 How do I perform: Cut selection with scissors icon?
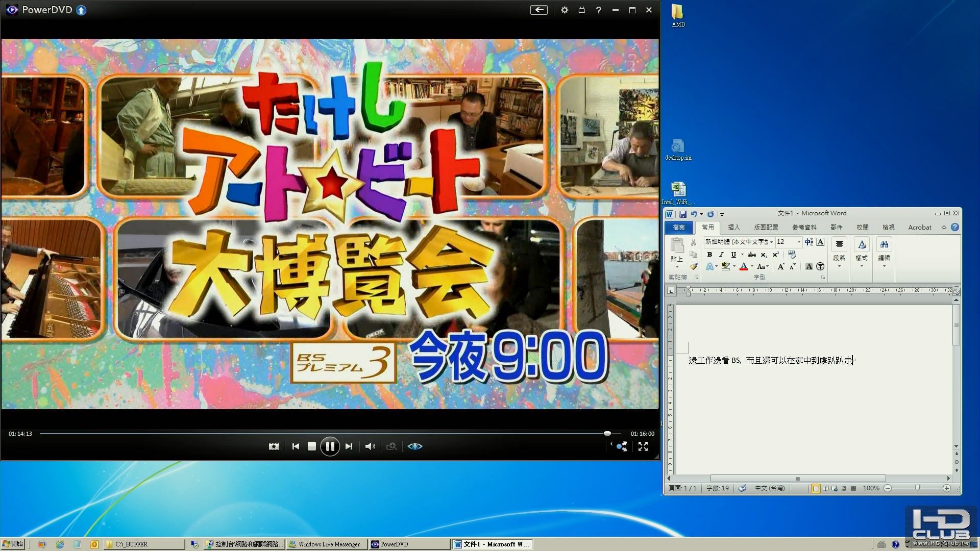point(693,243)
